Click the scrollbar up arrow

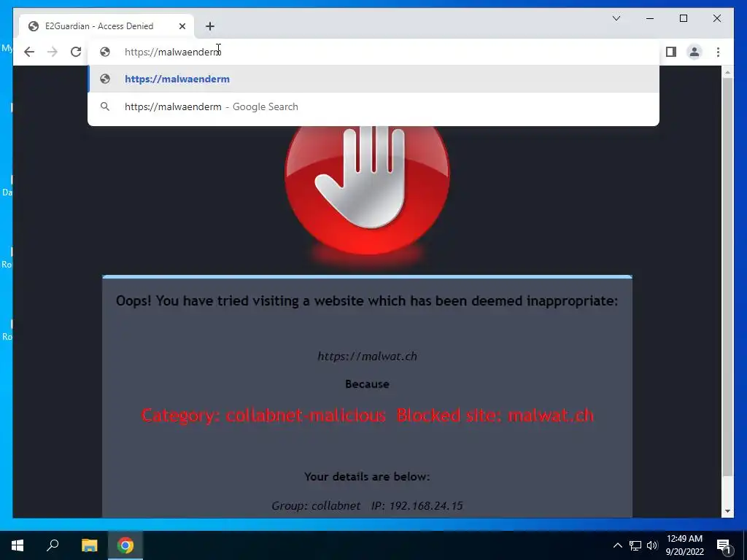[x=727, y=72]
